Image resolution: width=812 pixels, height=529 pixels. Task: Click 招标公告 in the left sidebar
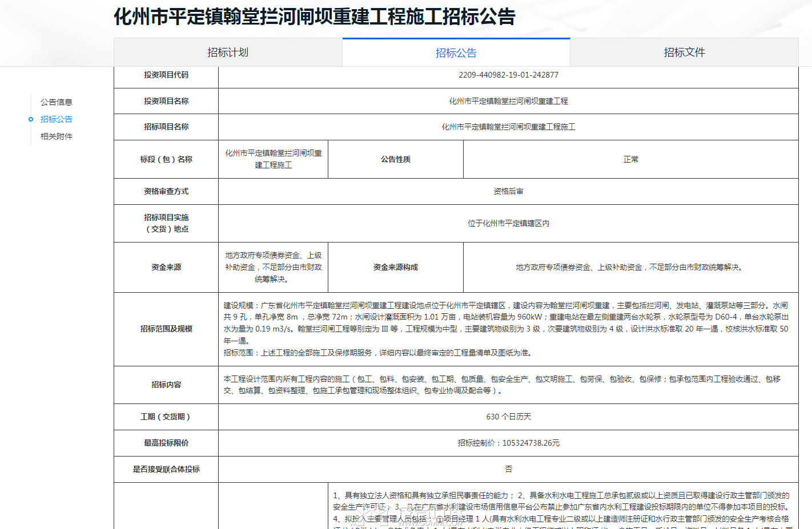click(x=56, y=119)
